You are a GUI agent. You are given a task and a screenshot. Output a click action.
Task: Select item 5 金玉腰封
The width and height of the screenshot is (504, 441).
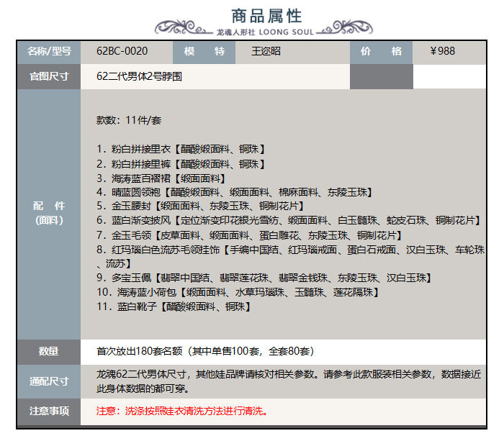(x=200, y=206)
